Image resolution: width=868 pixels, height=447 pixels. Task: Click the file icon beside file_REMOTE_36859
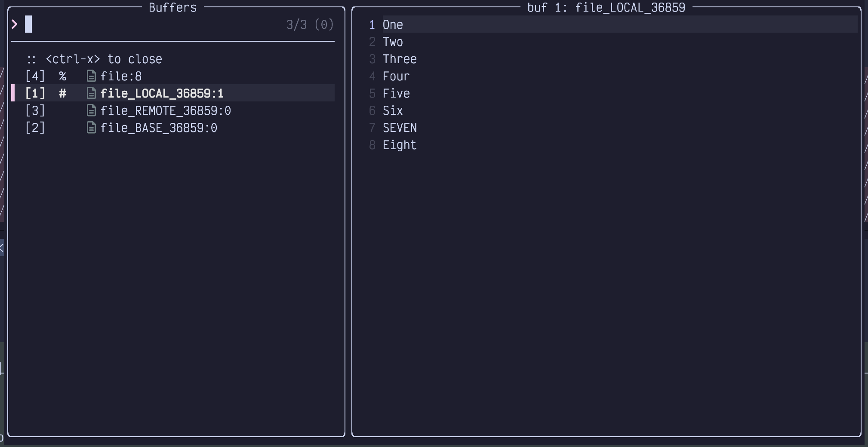[91, 111]
